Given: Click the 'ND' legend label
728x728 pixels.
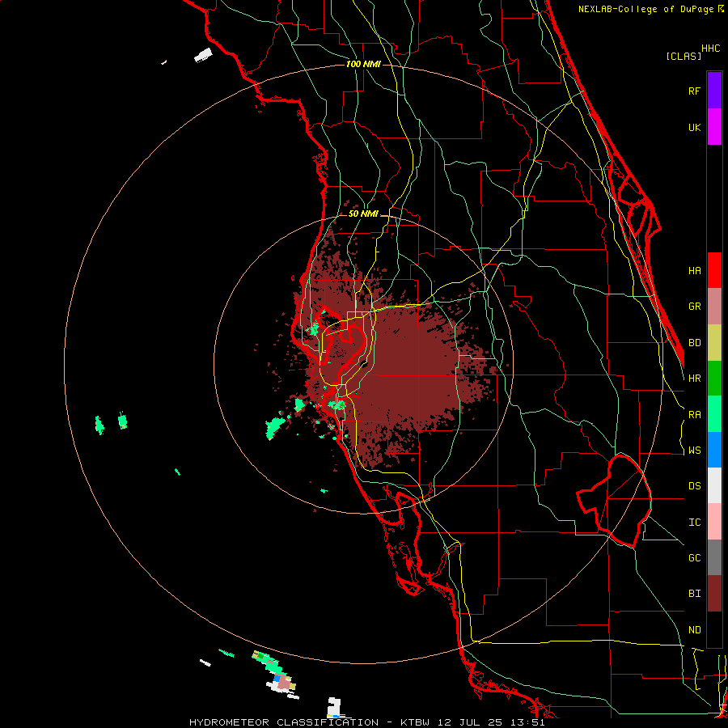Looking at the screenshot, I should coord(694,630).
